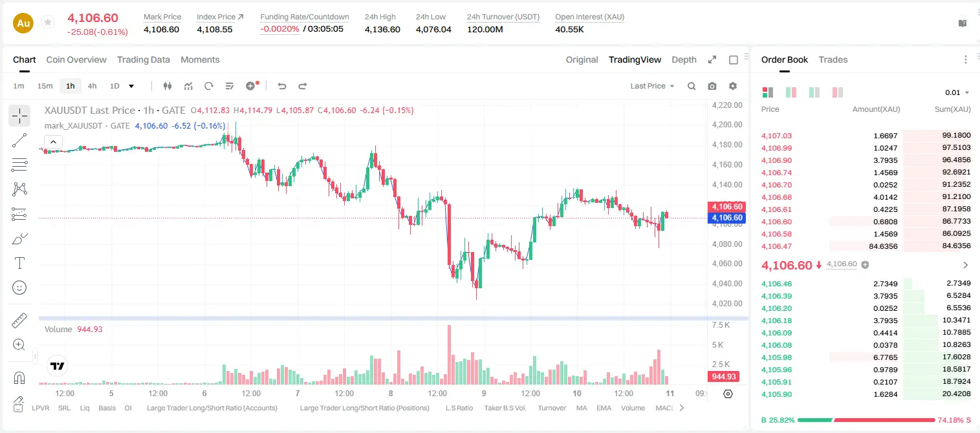The image size is (980, 433).
Task: Expand the 0.01 price precision dropdown
Action: coord(957,92)
